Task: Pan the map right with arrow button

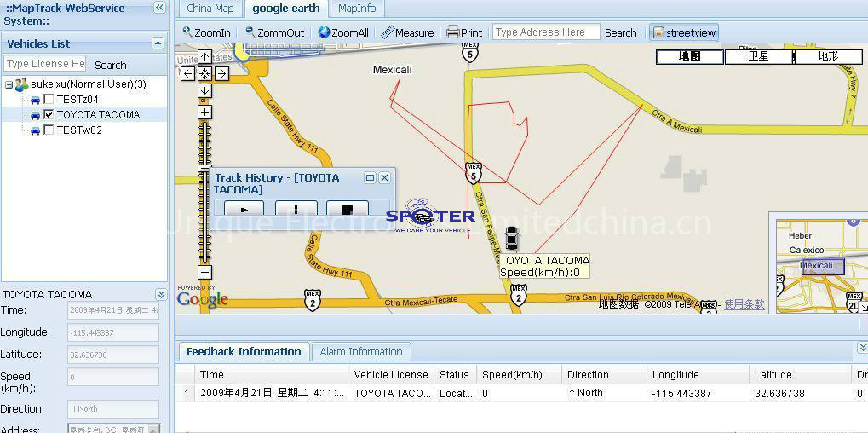Action: [221, 73]
